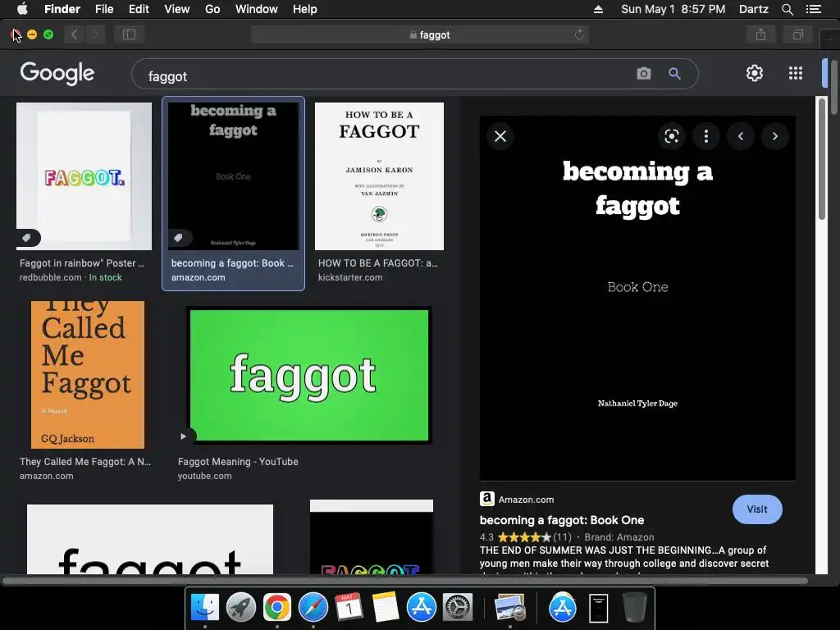This screenshot has width=840, height=630.
Task: Open Google quick settings gear
Action: tap(755, 73)
